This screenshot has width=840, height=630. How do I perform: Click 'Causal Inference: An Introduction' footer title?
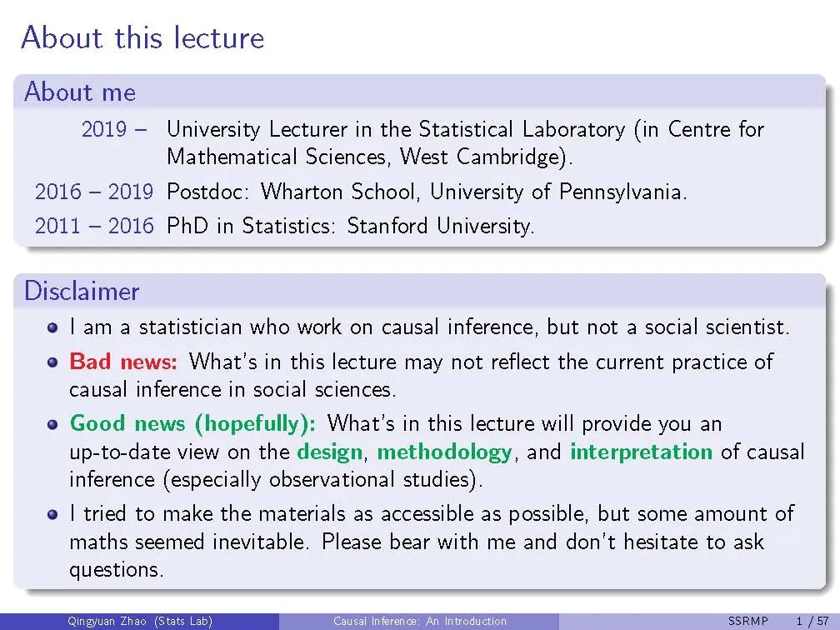(x=419, y=621)
